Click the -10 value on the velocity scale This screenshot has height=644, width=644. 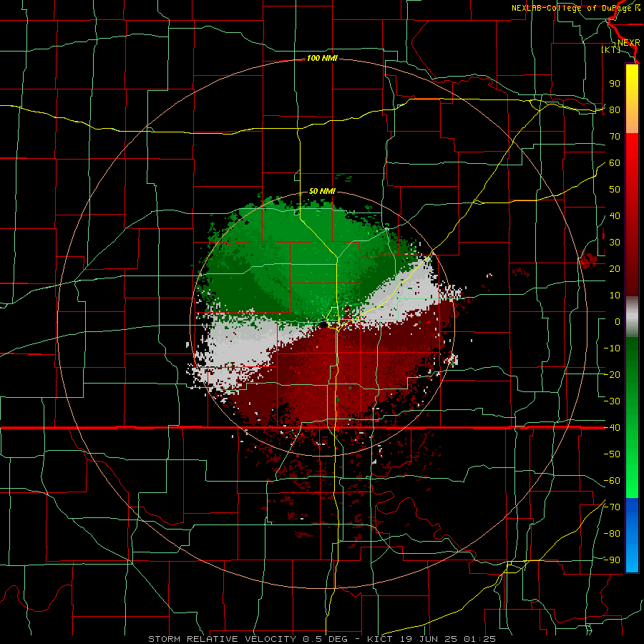(x=612, y=348)
